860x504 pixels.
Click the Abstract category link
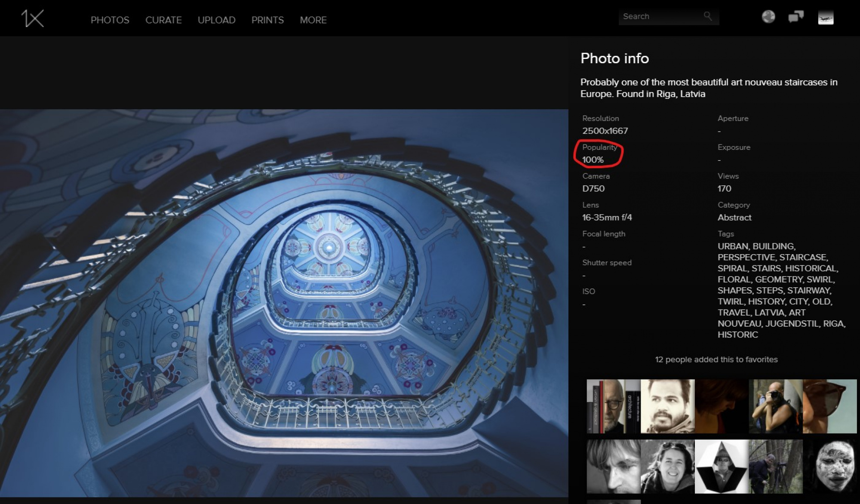click(734, 218)
